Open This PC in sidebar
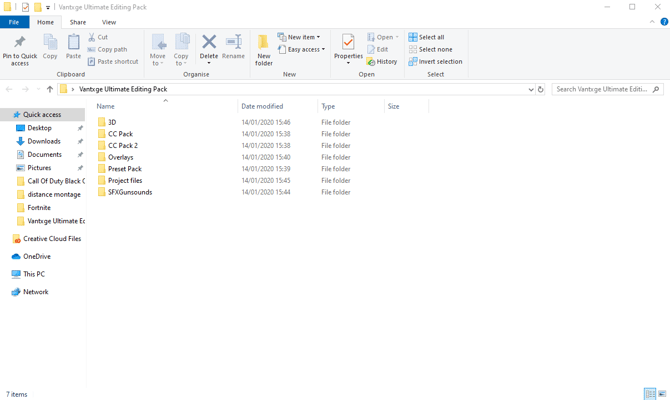Screen dimensions: 670x400 34,274
